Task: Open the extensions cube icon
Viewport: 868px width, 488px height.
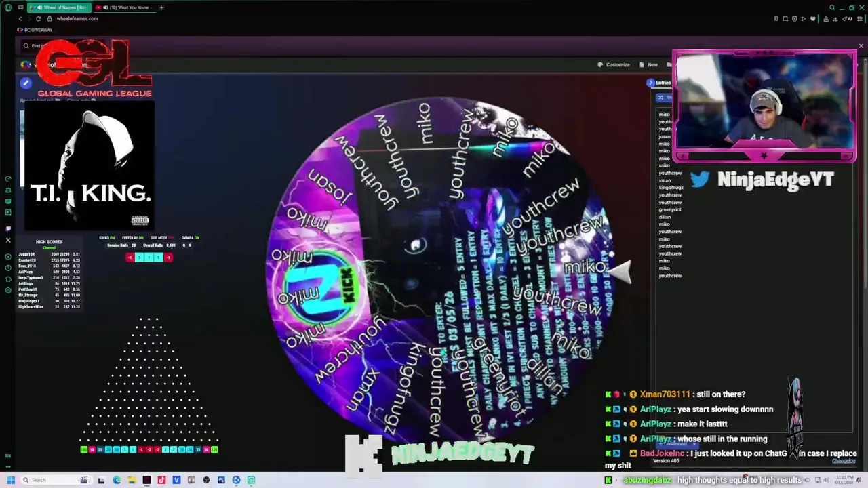Action: (x=826, y=19)
